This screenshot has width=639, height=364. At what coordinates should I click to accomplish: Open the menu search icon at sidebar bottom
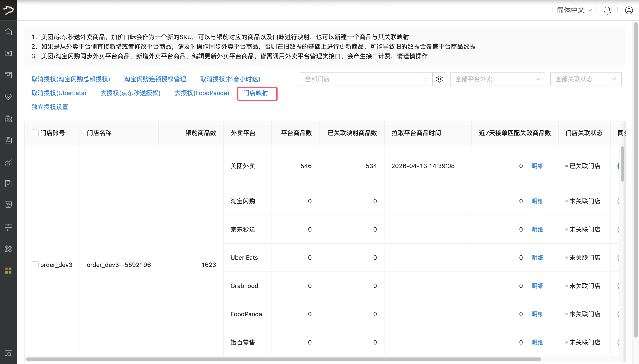click(x=8, y=353)
